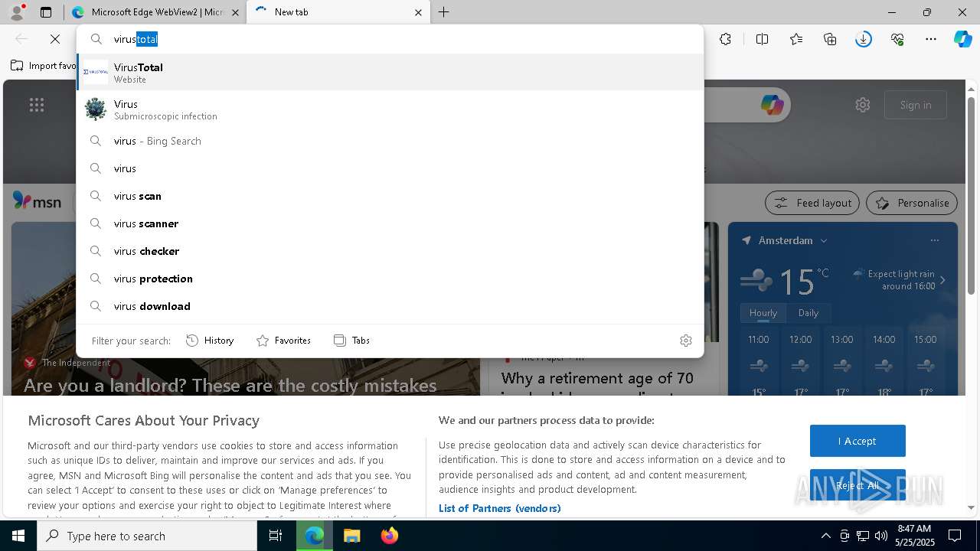Close the New tab tab
This screenshot has width=980, height=551.
[x=418, y=12]
